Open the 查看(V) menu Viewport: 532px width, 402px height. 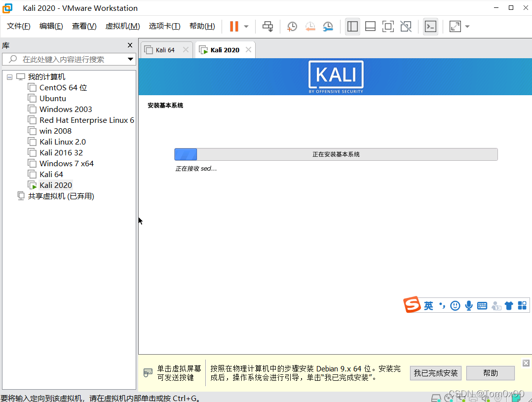84,26
